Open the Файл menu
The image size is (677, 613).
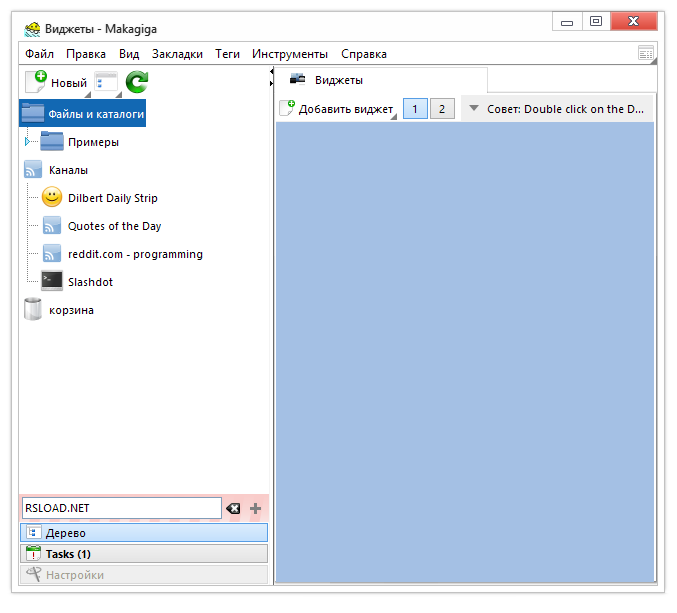click(x=39, y=54)
